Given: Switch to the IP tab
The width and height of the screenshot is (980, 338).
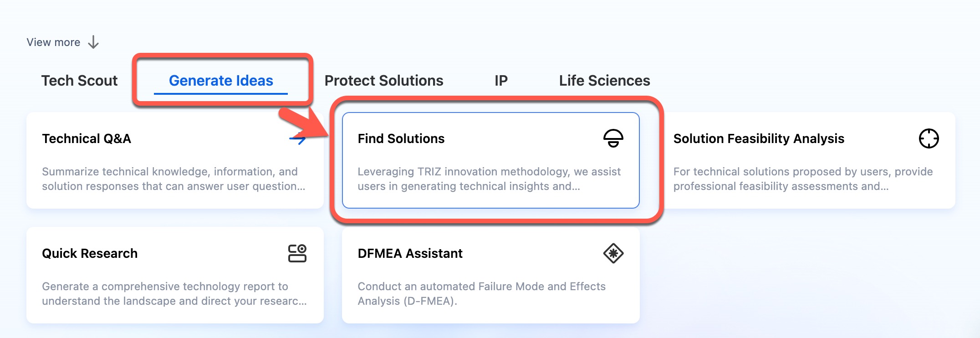Looking at the screenshot, I should coord(501,81).
